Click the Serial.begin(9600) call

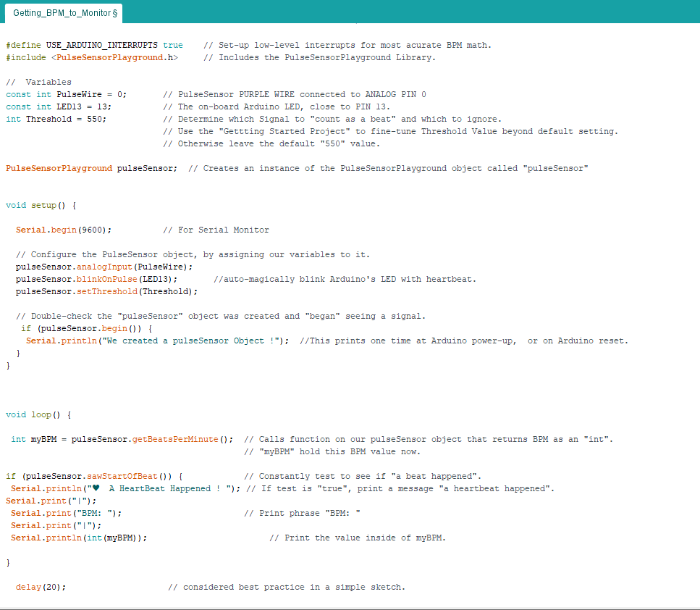click(x=54, y=230)
